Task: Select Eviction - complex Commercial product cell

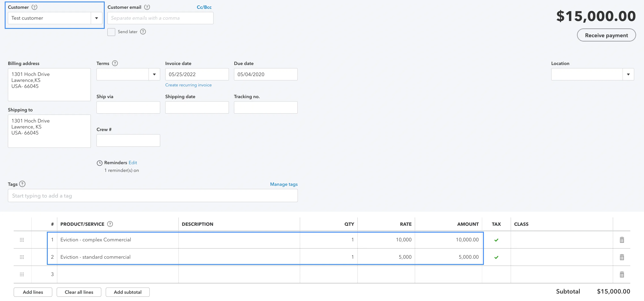Action: point(118,240)
